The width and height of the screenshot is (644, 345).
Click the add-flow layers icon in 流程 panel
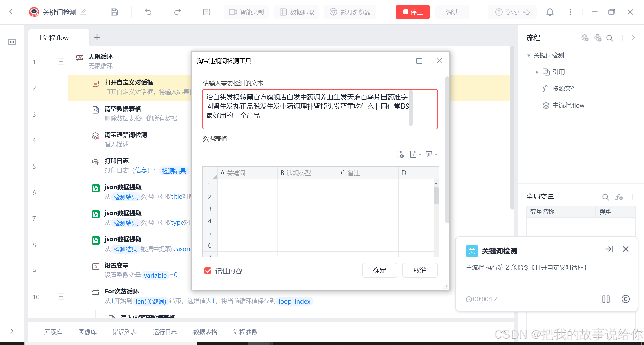click(585, 38)
